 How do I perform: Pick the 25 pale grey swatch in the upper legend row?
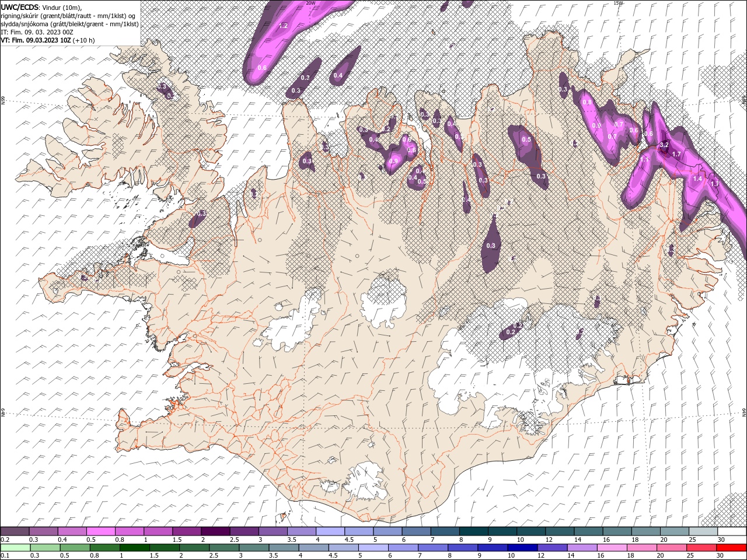click(x=703, y=531)
